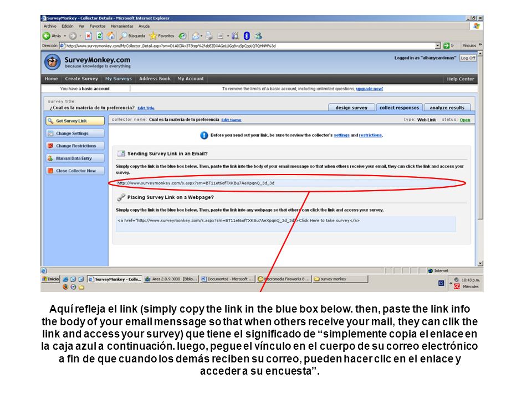The height and width of the screenshot is (399, 532).
Task: Refresh the page with green arrows icon
Action: [x=99, y=35]
